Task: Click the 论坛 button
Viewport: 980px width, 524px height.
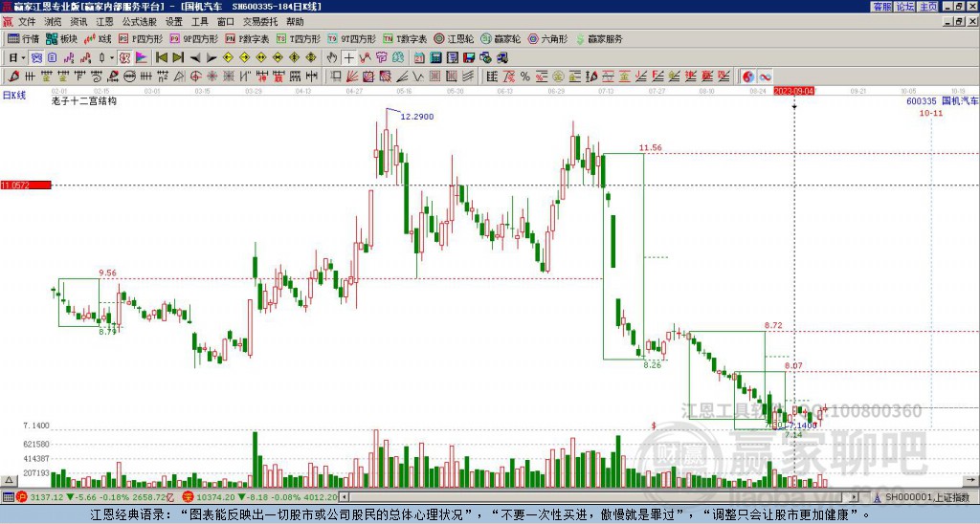Action: (x=904, y=7)
